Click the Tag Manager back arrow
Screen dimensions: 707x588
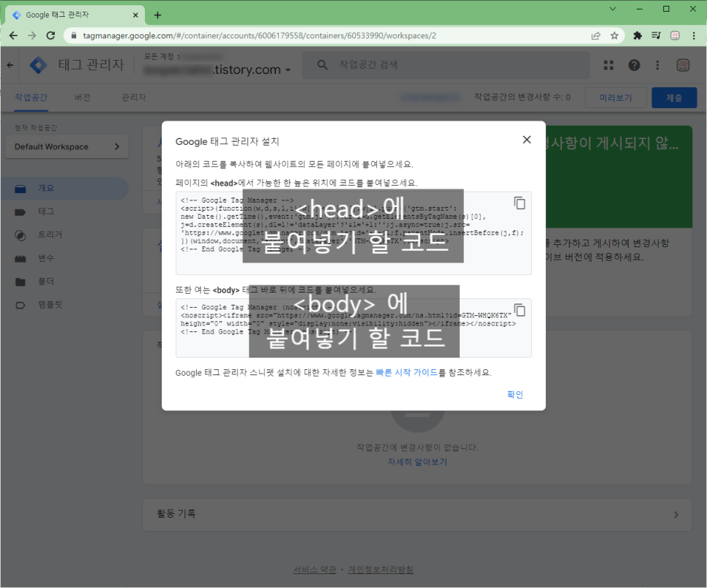point(10,65)
